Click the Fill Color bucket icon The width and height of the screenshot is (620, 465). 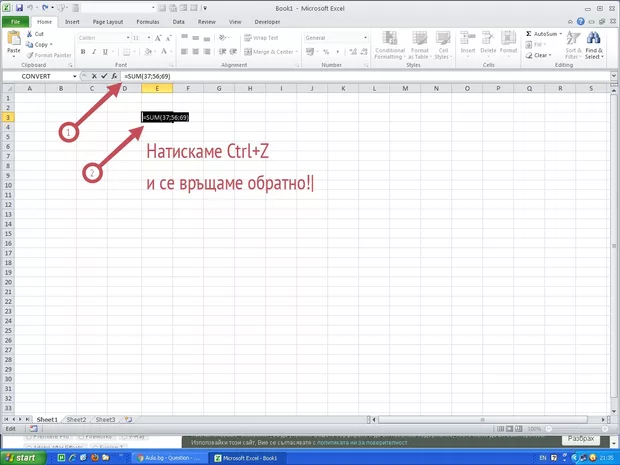[x=148, y=52]
